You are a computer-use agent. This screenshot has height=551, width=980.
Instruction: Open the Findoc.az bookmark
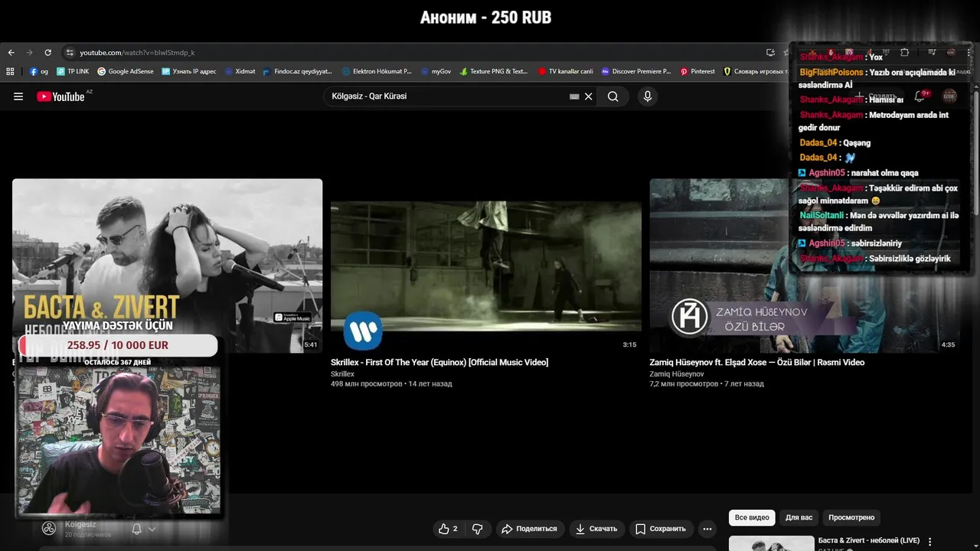coord(297,71)
